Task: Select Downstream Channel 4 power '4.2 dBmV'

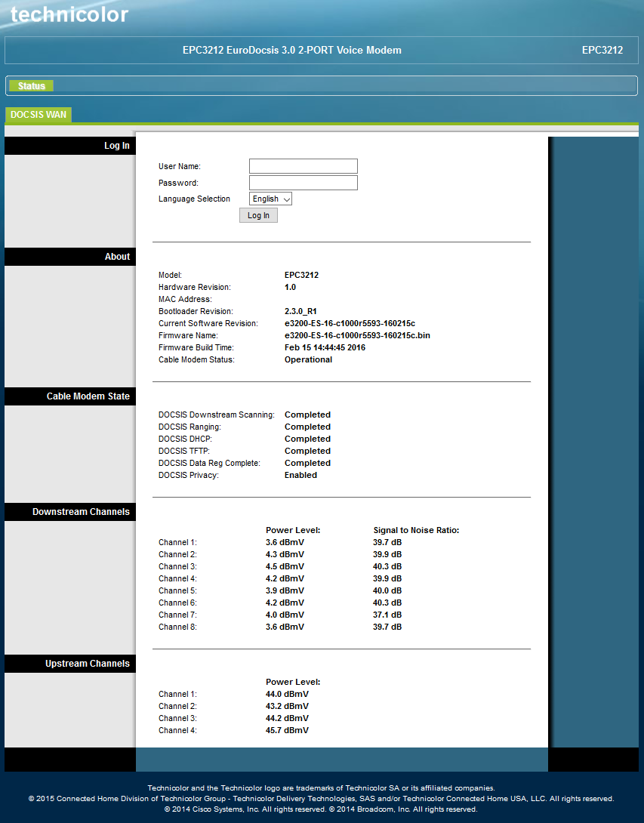Action: coord(285,578)
